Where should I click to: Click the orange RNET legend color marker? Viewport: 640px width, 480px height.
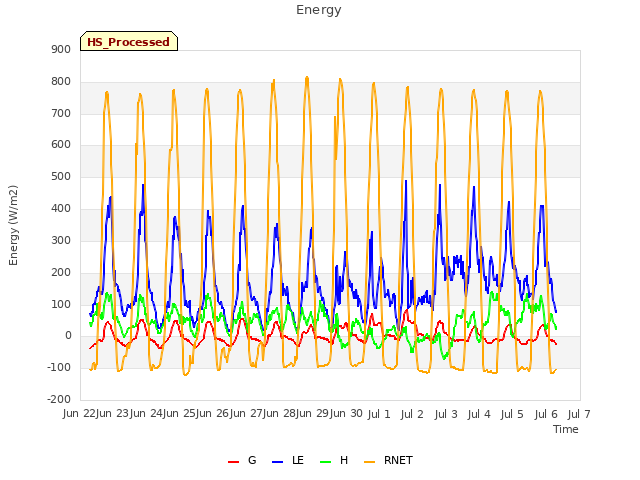pos(369,462)
